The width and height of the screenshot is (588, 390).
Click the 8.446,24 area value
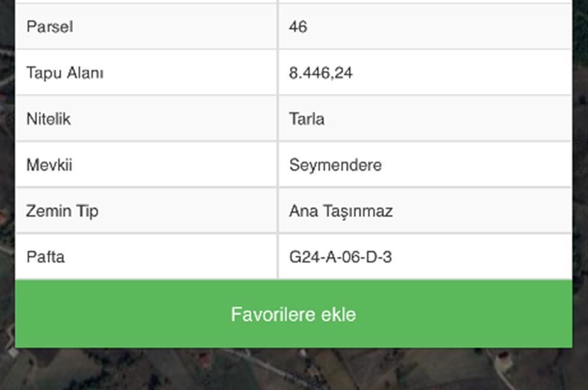[320, 73]
